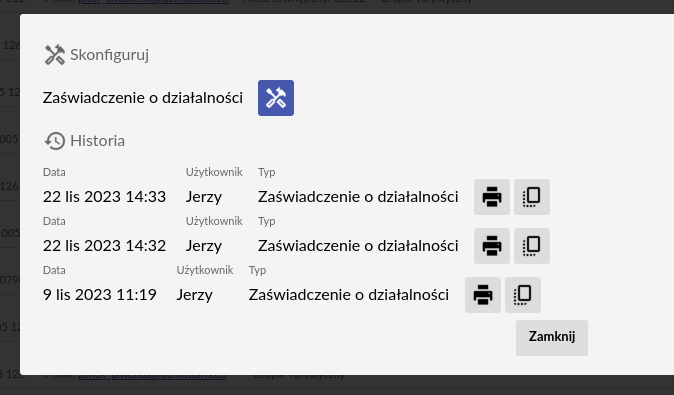Copy the 22 lis 2023 14:32 certificate

coord(532,246)
